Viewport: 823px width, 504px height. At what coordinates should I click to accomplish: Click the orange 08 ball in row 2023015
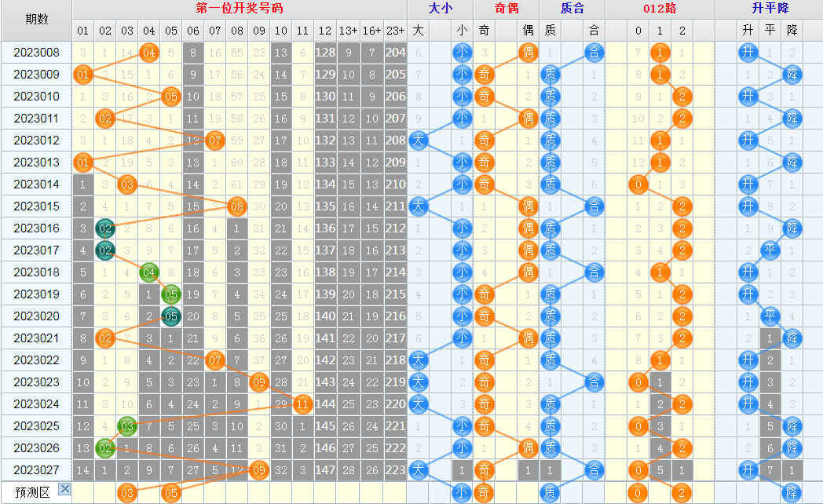[x=237, y=206]
